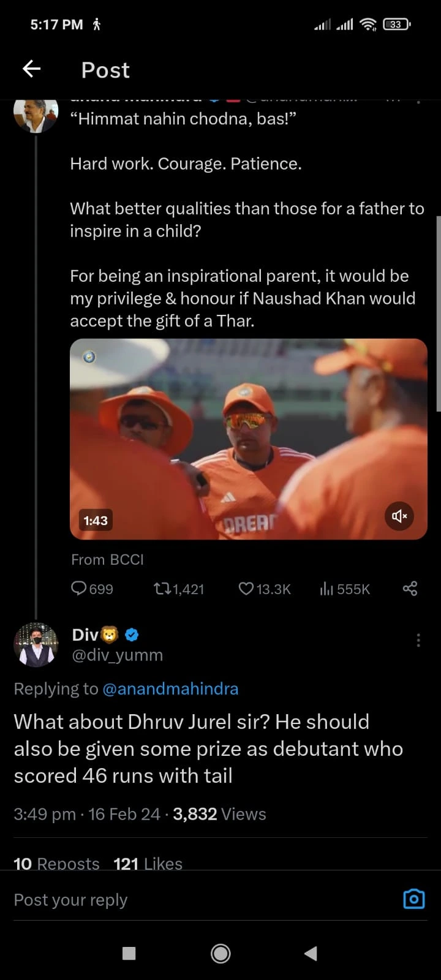Tap the Post your reply field
The width and height of the screenshot is (441, 980).
[x=70, y=899]
